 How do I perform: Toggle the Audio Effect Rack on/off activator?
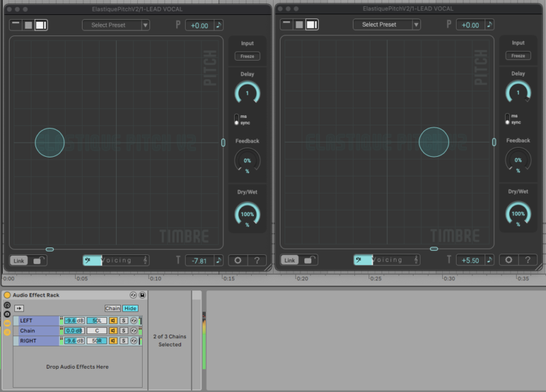point(7,295)
